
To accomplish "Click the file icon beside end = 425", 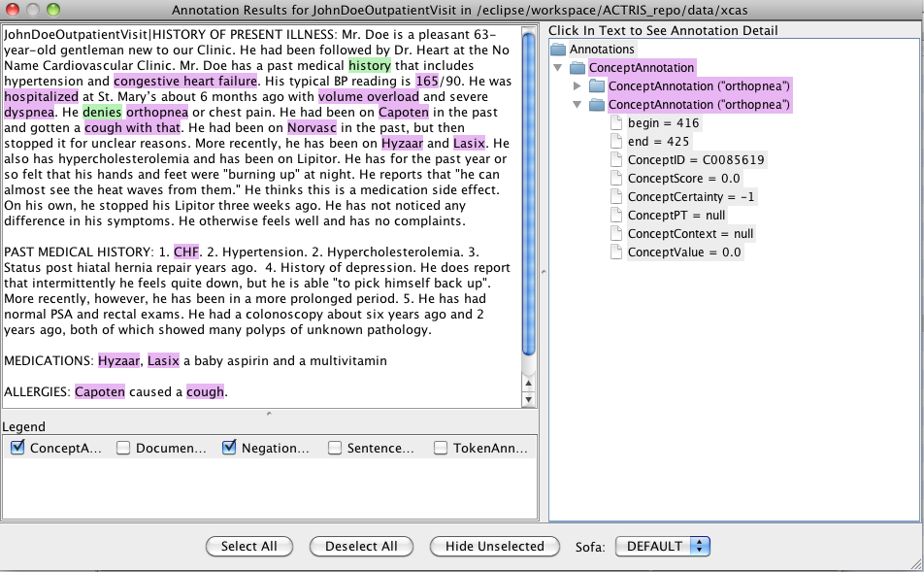I will [616, 141].
